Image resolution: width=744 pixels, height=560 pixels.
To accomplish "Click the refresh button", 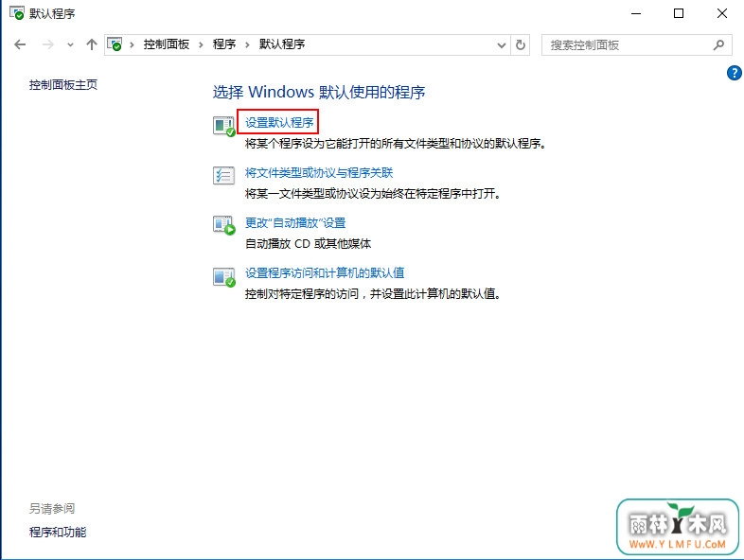I will tap(521, 45).
